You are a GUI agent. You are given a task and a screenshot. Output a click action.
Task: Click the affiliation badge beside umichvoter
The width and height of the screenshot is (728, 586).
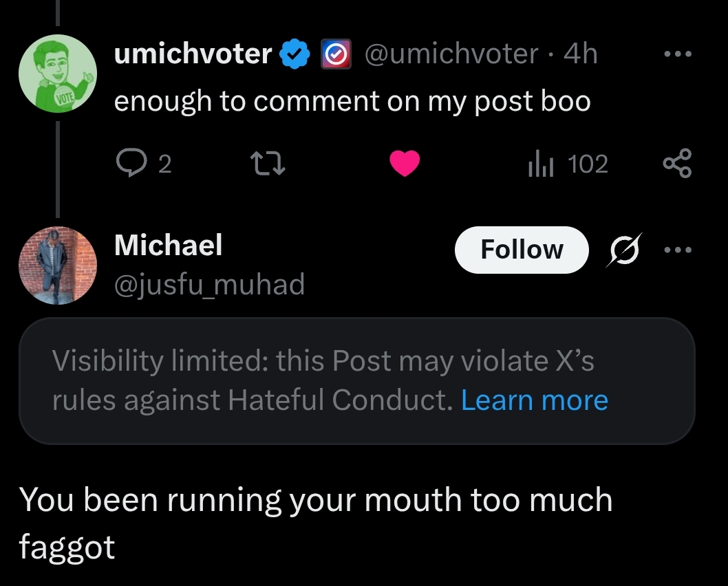336,54
